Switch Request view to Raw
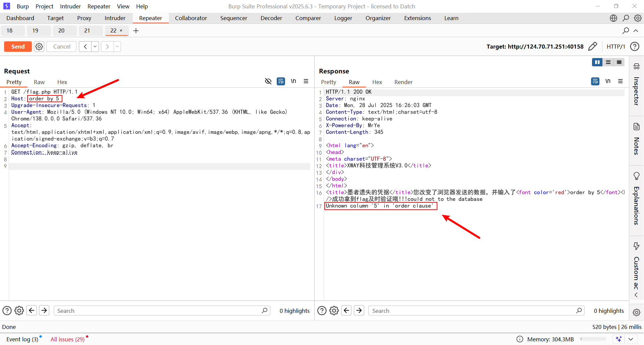The width and height of the screenshot is (644, 345). click(39, 82)
